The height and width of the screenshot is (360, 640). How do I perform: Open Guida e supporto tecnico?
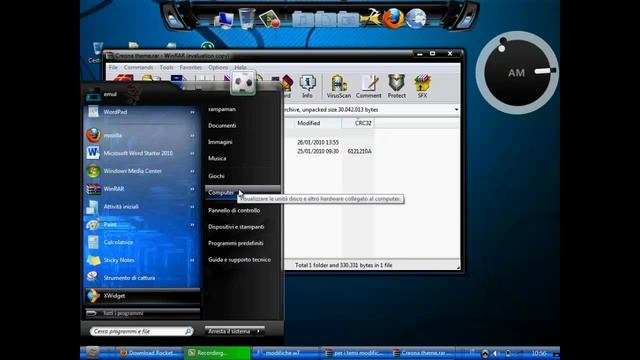pyautogui.click(x=239, y=260)
